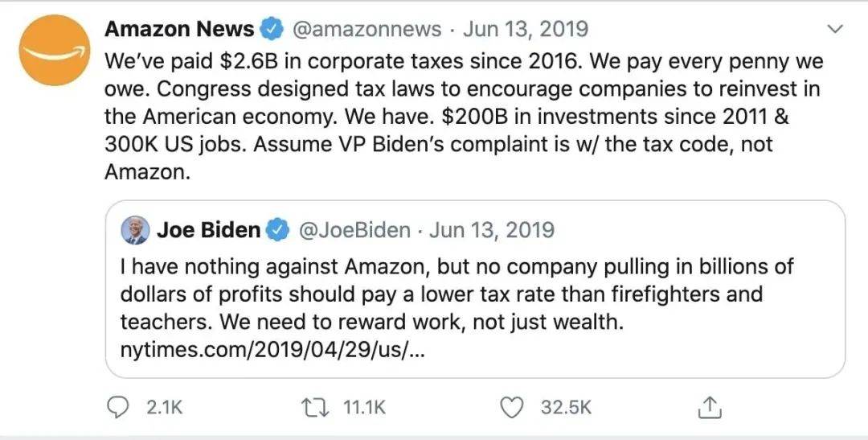This screenshot has height=440, width=868.
Task: Click the Amazon News profile avatar
Action: 55,51
